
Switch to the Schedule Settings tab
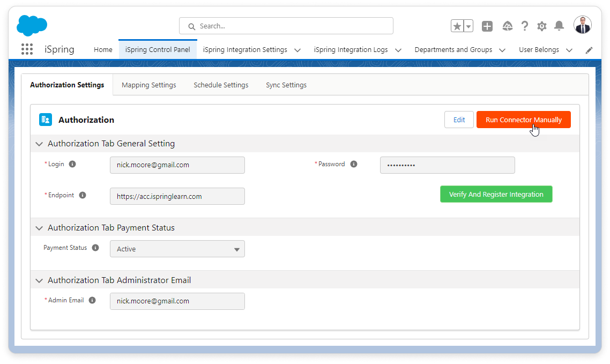pyautogui.click(x=221, y=85)
